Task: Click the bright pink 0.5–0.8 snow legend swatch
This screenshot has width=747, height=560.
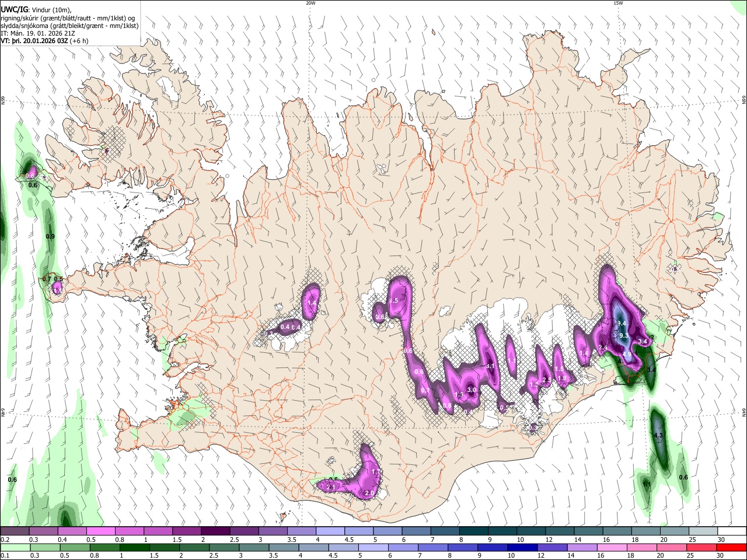Action: tap(101, 531)
